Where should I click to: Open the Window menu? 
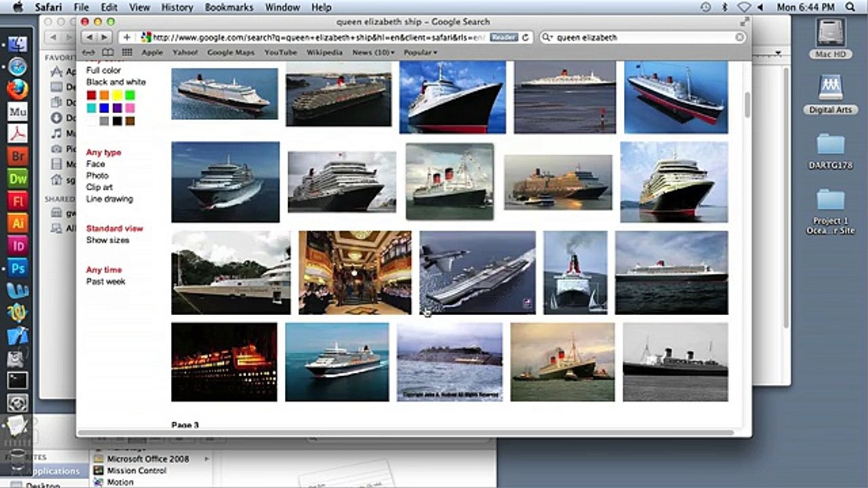point(282,7)
